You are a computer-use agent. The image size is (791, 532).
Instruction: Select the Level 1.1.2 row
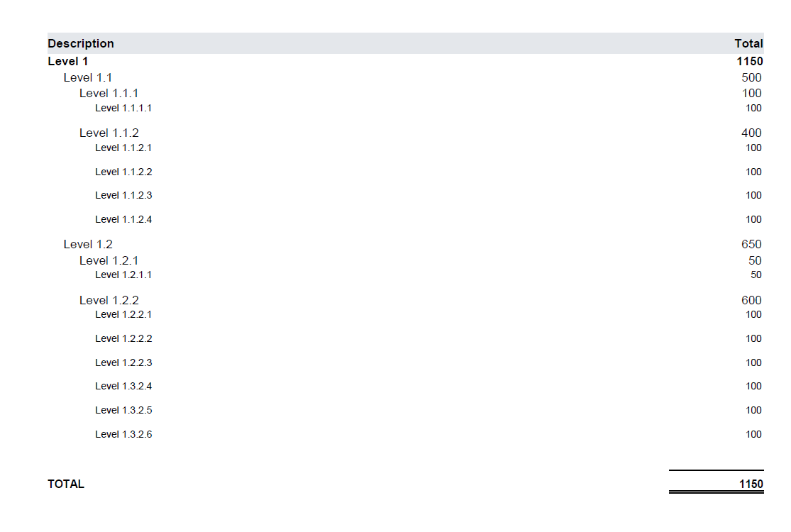tap(406, 133)
